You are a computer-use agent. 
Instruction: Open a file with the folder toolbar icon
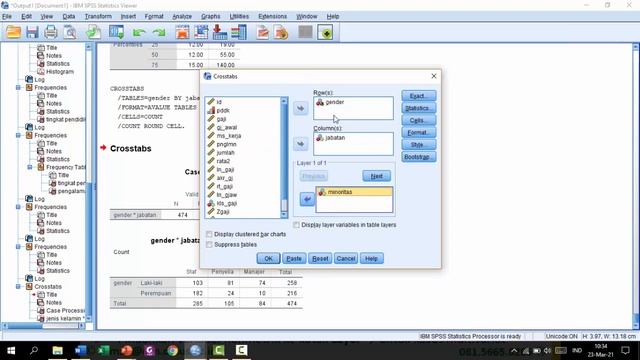pyautogui.click(x=13, y=32)
